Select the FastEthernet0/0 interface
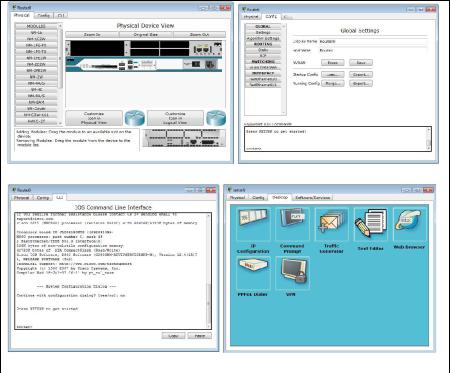This screenshot has height=373, width=450. pyautogui.click(x=263, y=79)
